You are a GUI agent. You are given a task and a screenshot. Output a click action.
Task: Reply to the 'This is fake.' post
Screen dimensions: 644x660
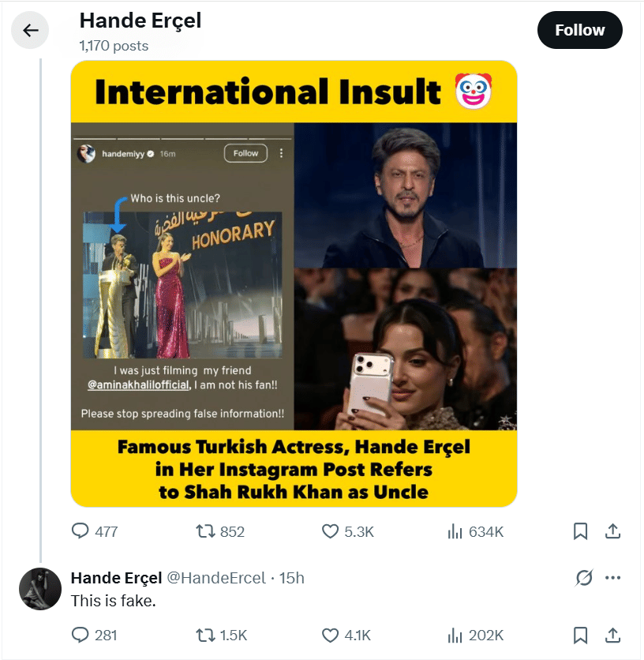pos(94,635)
